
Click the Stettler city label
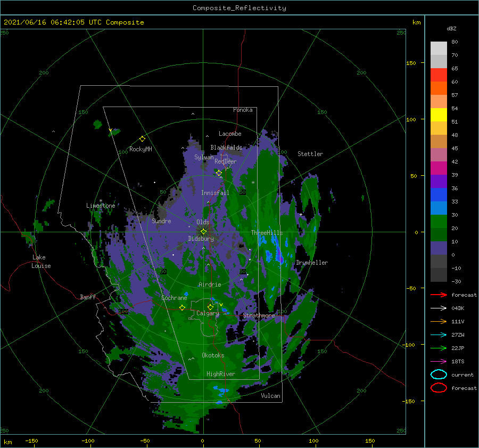point(310,154)
